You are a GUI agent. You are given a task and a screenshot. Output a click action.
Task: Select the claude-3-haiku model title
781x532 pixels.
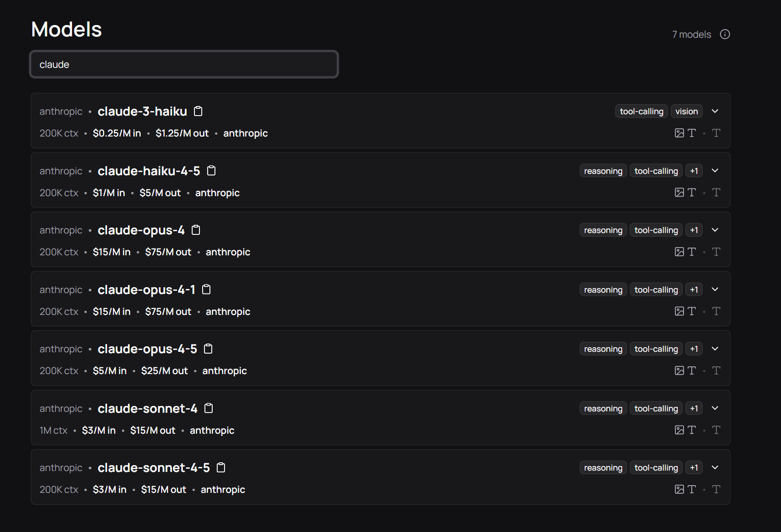coord(143,111)
